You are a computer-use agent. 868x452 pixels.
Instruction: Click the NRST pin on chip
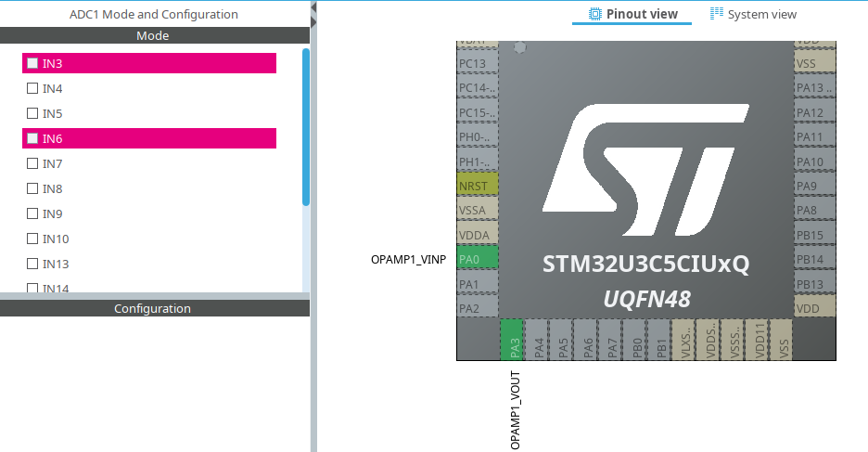pos(478,186)
